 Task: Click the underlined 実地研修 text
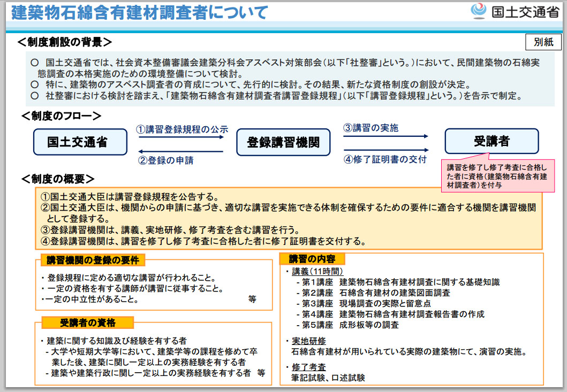(309, 341)
